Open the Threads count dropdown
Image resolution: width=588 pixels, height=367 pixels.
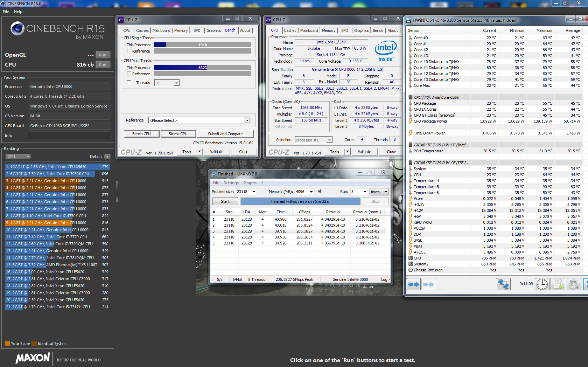[x=176, y=83]
